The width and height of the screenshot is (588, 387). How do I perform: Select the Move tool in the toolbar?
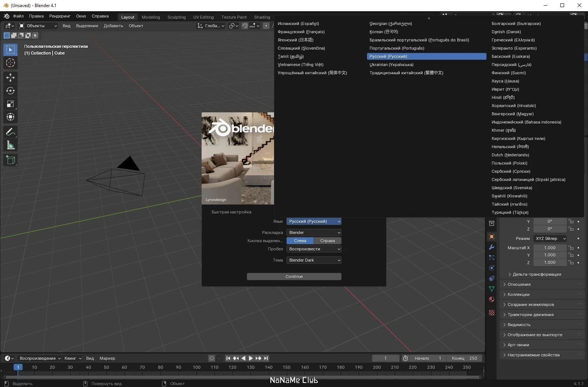tap(10, 77)
